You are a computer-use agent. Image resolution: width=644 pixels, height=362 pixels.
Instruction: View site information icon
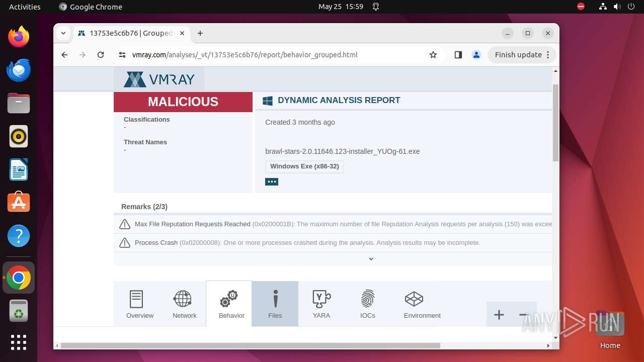point(122,55)
